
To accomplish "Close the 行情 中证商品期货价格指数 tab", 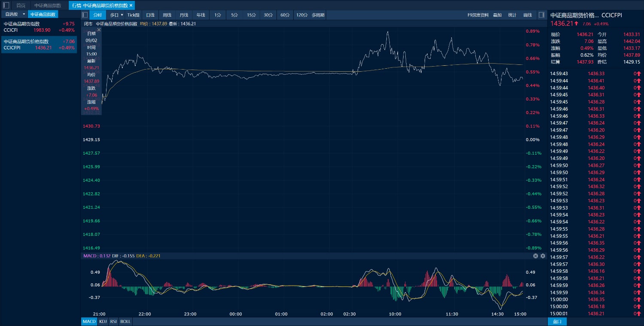I will tap(131, 6).
